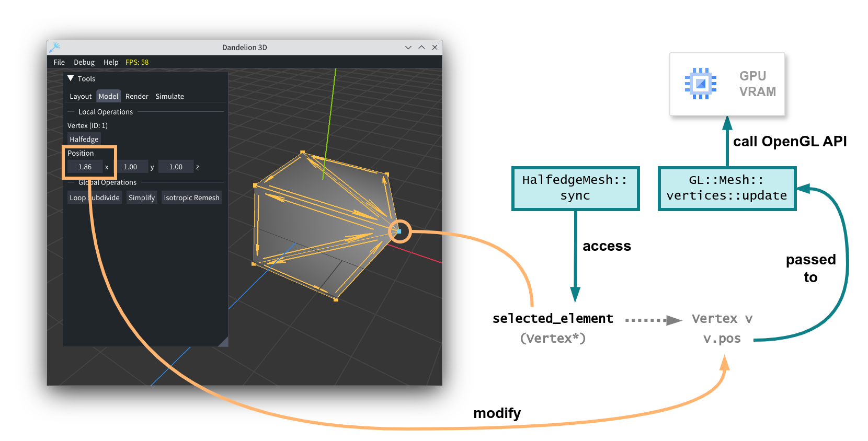868x441 pixels.
Task: Click the top mesh vertex handle
Action: click(x=302, y=153)
